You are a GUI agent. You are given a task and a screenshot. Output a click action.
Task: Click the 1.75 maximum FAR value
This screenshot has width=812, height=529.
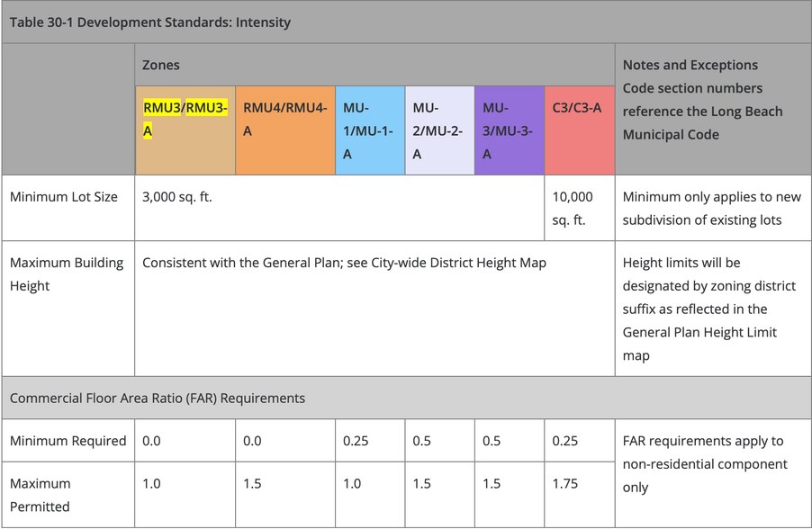pyautogui.click(x=565, y=483)
